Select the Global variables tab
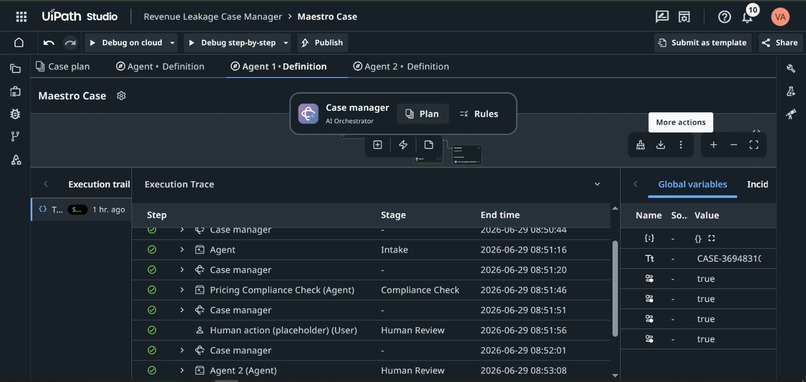The image size is (806, 382). [692, 184]
